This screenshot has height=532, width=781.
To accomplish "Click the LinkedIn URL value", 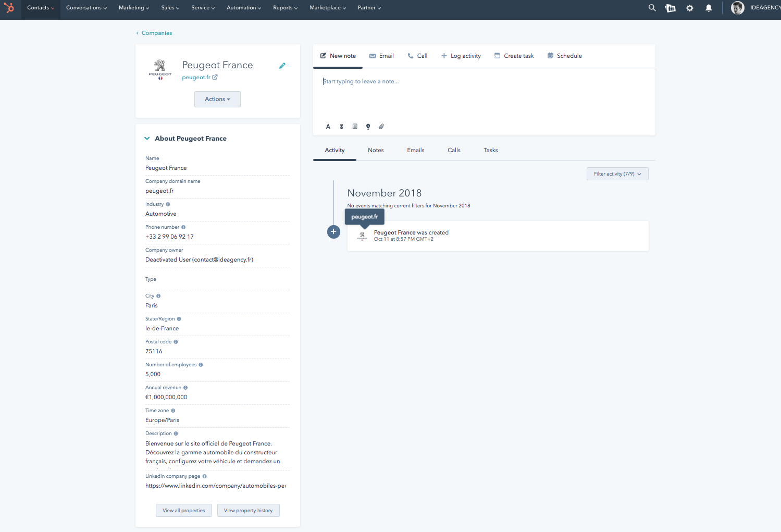I will (x=215, y=486).
